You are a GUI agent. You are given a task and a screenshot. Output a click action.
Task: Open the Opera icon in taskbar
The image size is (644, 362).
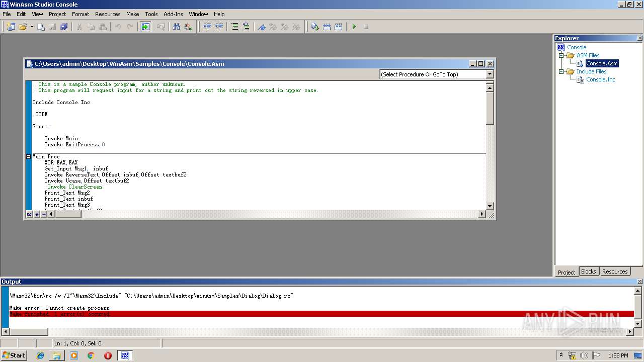pos(108,355)
